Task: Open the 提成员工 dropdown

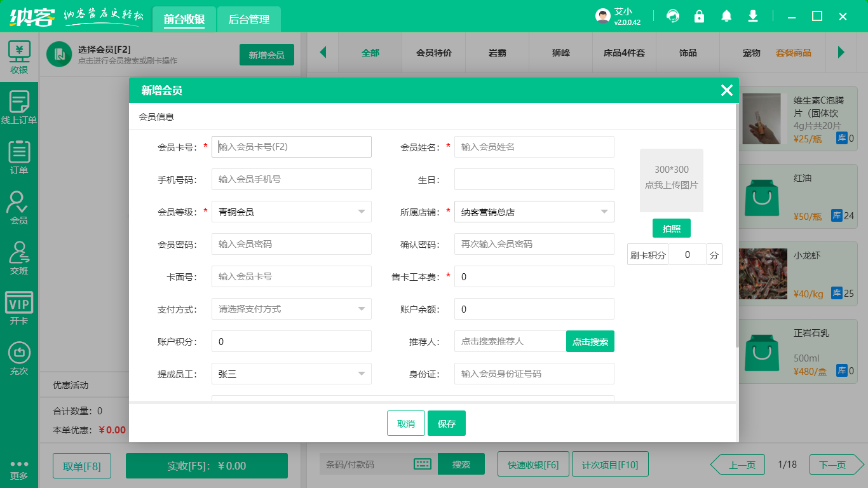Action: (361, 374)
